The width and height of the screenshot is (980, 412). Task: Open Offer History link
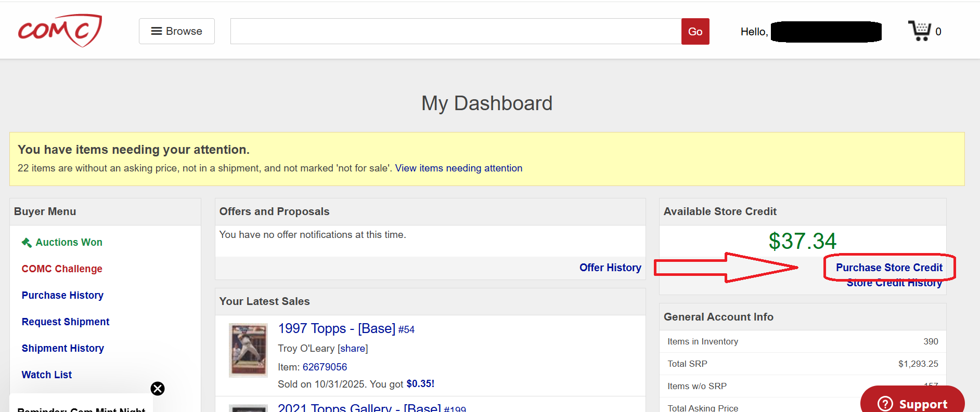point(610,268)
